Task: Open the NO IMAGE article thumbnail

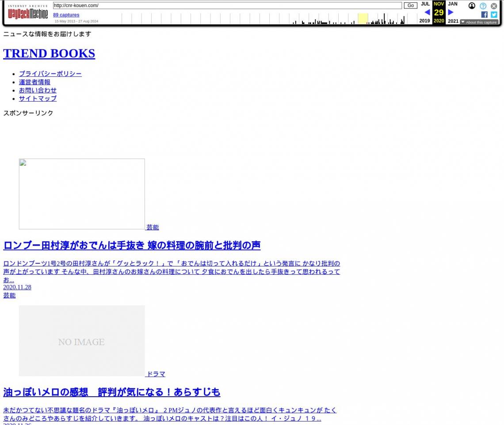Action: 82,341
